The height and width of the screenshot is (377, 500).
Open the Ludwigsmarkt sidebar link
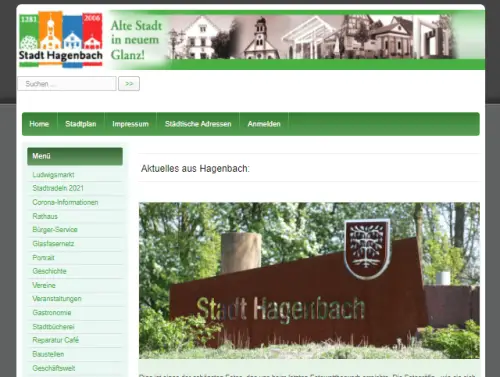point(53,175)
